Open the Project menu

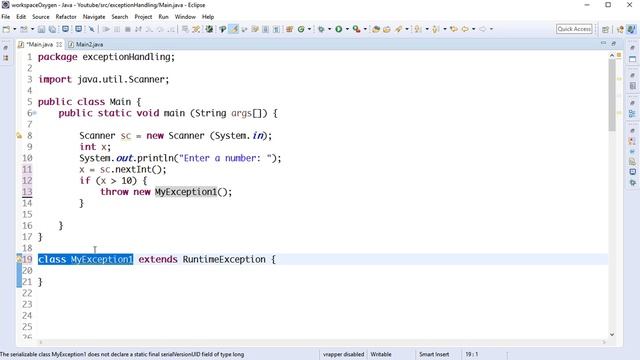pos(143,17)
